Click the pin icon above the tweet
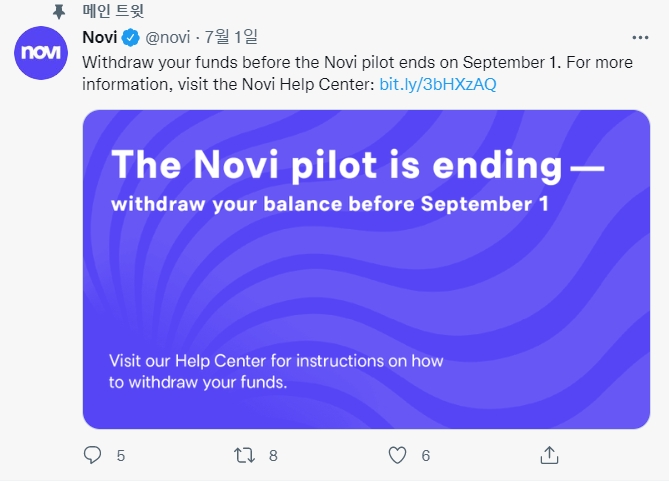Viewport: 669px width, 484px height. [60, 11]
